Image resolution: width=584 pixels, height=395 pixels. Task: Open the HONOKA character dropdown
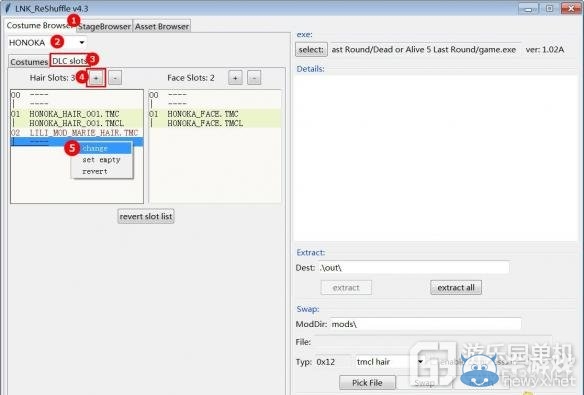point(47,42)
